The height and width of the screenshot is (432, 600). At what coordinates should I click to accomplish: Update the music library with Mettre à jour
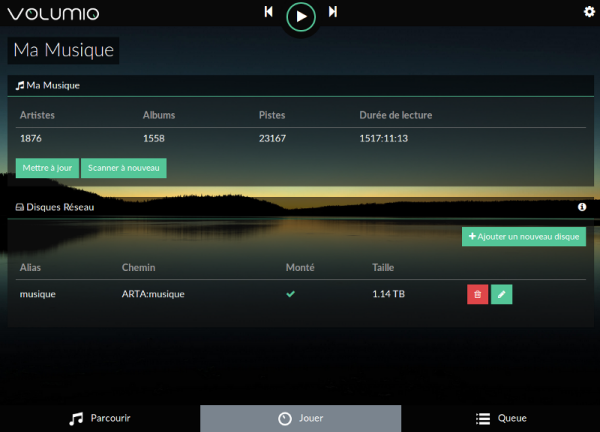pyautogui.click(x=47, y=168)
